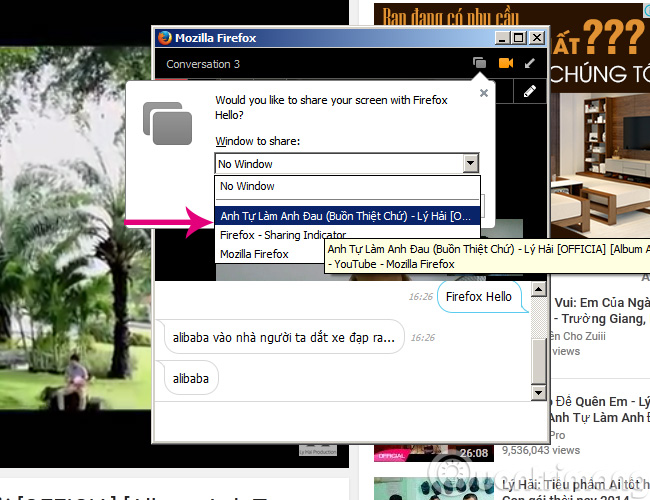650x500 pixels.
Task: Click the chat message input field
Action: tap(351, 421)
